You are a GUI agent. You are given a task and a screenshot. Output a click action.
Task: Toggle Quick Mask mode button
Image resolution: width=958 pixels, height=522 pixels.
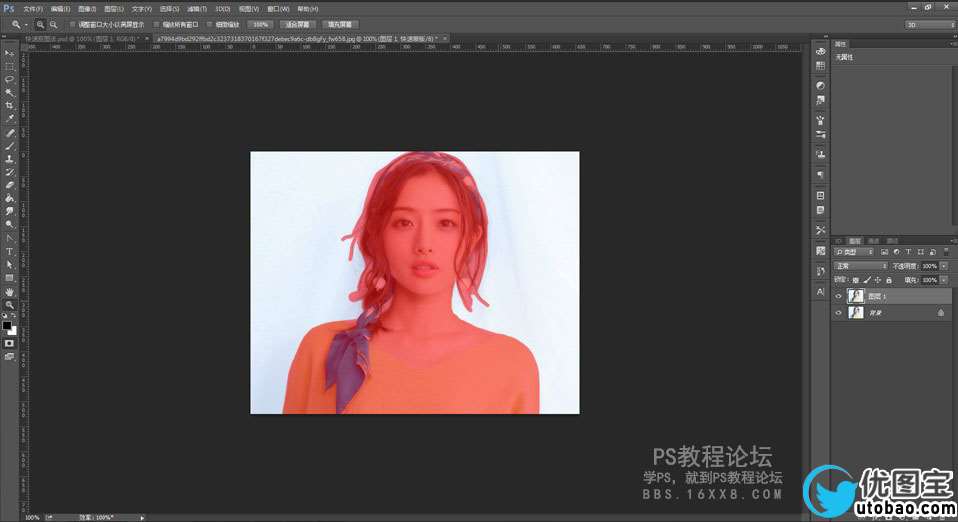coord(9,344)
